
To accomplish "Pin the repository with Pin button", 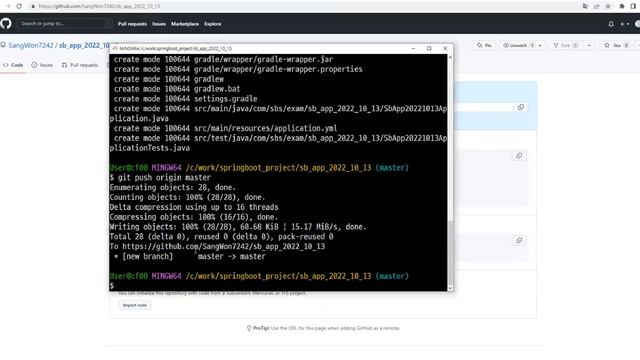I will coord(484,45).
